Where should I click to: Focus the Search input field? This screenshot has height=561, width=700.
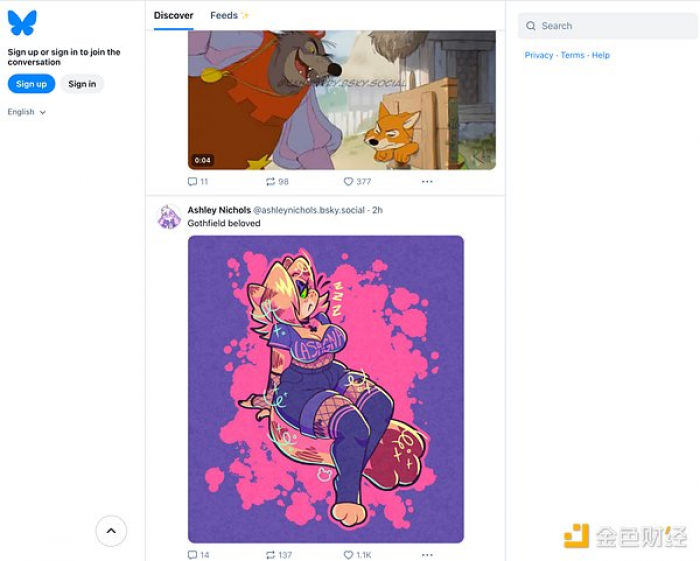click(x=608, y=26)
